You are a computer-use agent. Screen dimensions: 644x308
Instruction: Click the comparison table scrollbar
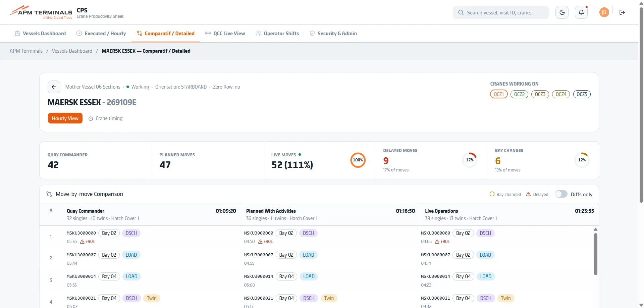coord(596,254)
